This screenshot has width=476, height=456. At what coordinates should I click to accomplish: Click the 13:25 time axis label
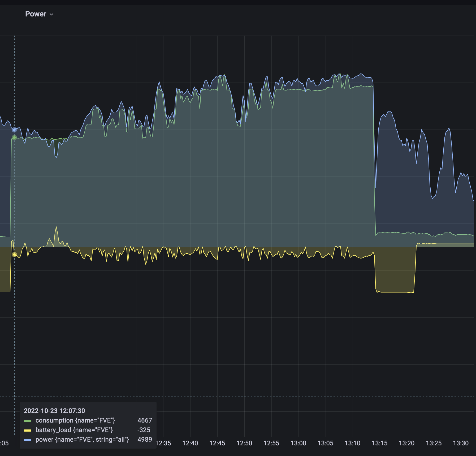[434, 443]
